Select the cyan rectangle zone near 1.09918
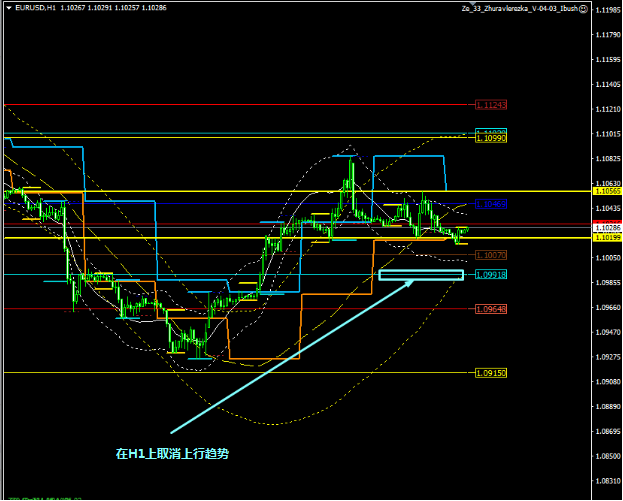623x501 pixels. (420, 275)
